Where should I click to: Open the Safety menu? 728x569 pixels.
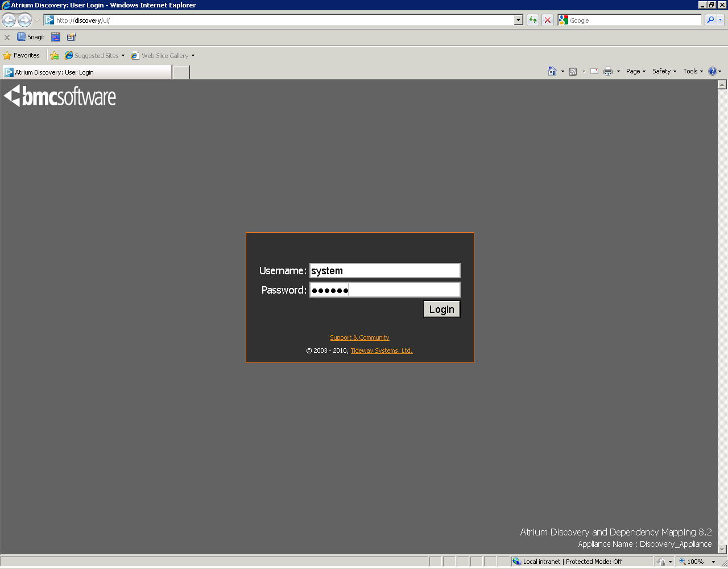pyautogui.click(x=664, y=72)
